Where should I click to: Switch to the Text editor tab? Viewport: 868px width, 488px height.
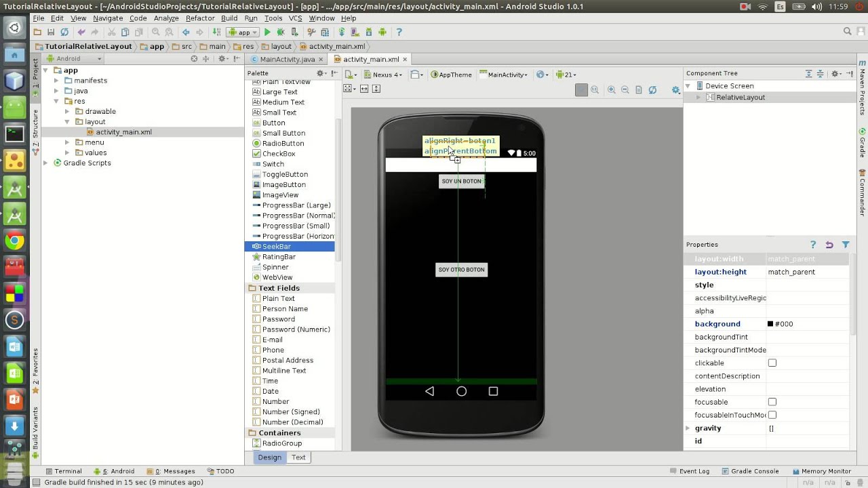(298, 457)
